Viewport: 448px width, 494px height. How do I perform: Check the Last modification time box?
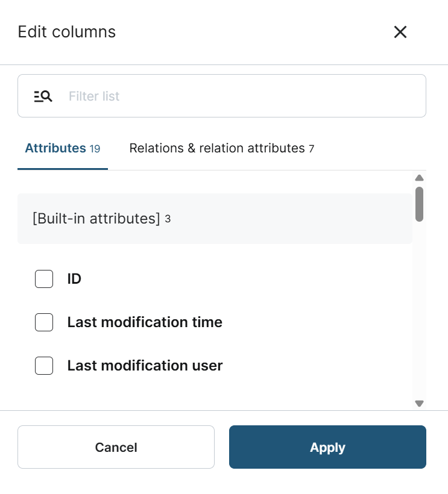click(44, 322)
